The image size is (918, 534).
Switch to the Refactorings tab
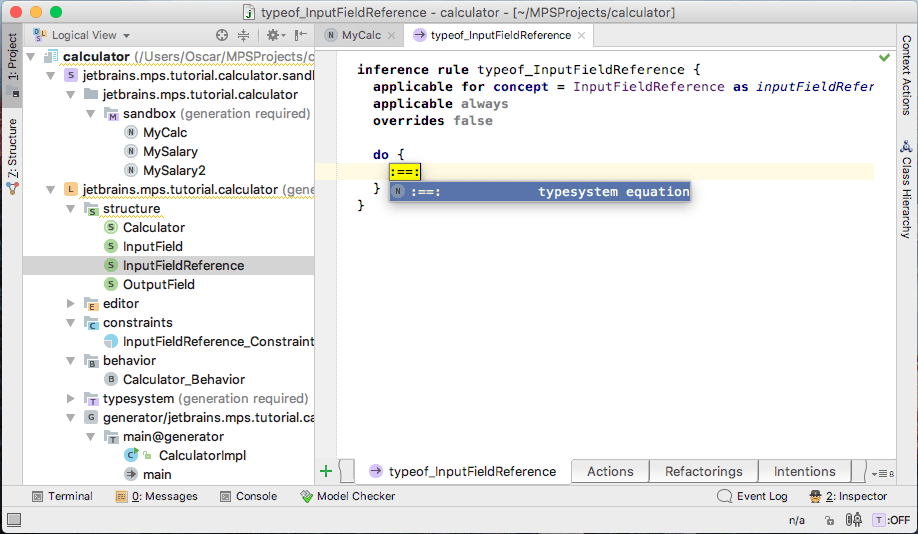[x=703, y=471]
